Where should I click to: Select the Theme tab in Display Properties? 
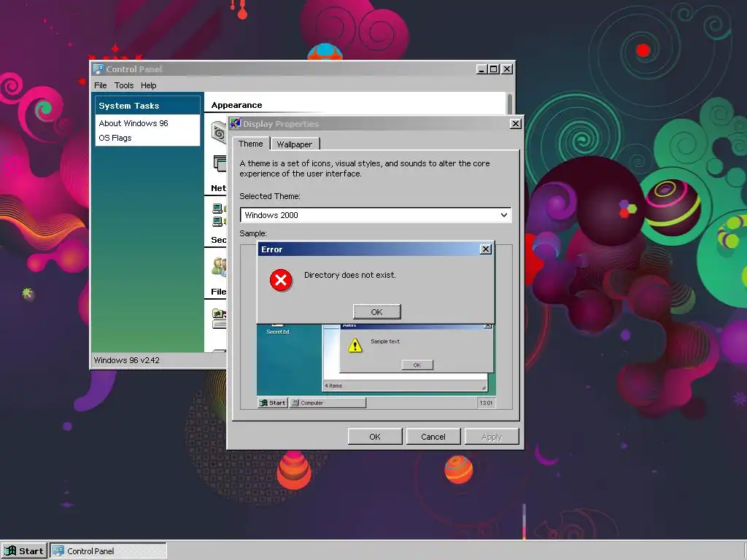tap(251, 144)
